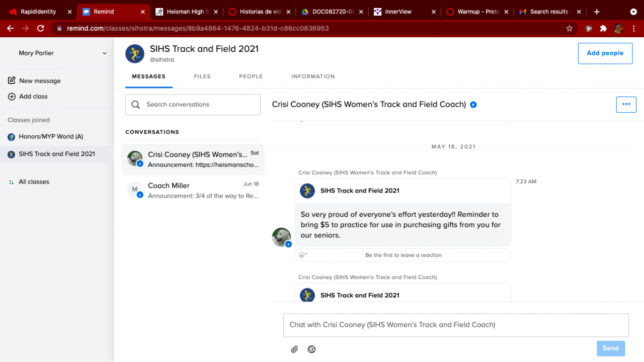Open the Chrome profile avatar
The width and height of the screenshot is (644, 362).
tap(619, 29)
